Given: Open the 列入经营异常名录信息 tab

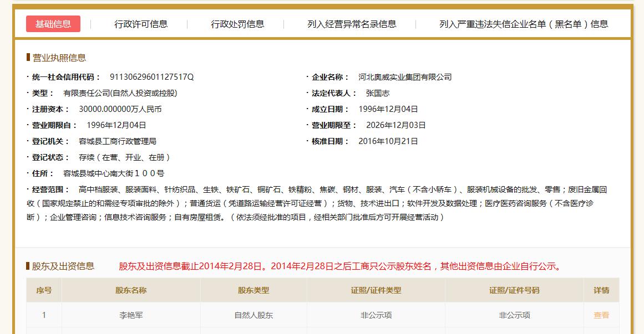Looking at the screenshot, I should (x=347, y=24).
